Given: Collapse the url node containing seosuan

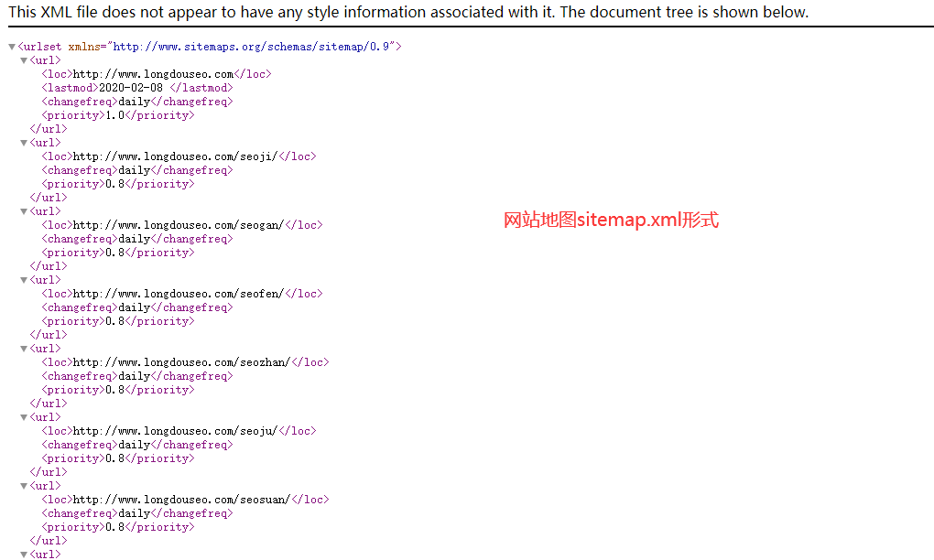Looking at the screenshot, I should [x=24, y=486].
